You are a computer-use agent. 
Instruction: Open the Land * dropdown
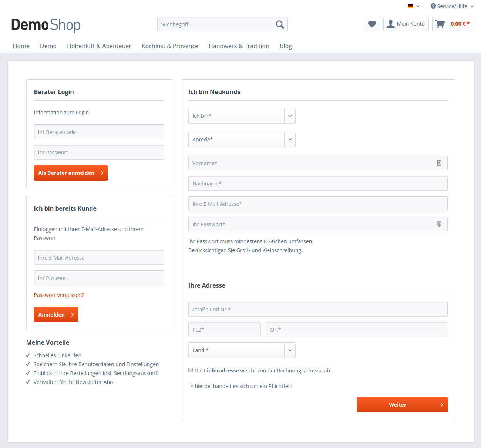click(242, 350)
